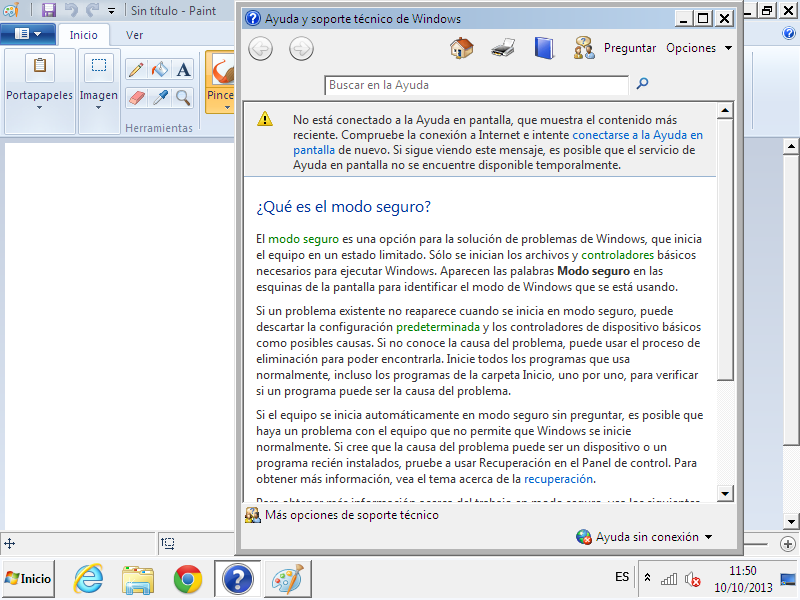
Task: Expand the Pinceles brushes dropdown arrow
Action: (x=228, y=108)
